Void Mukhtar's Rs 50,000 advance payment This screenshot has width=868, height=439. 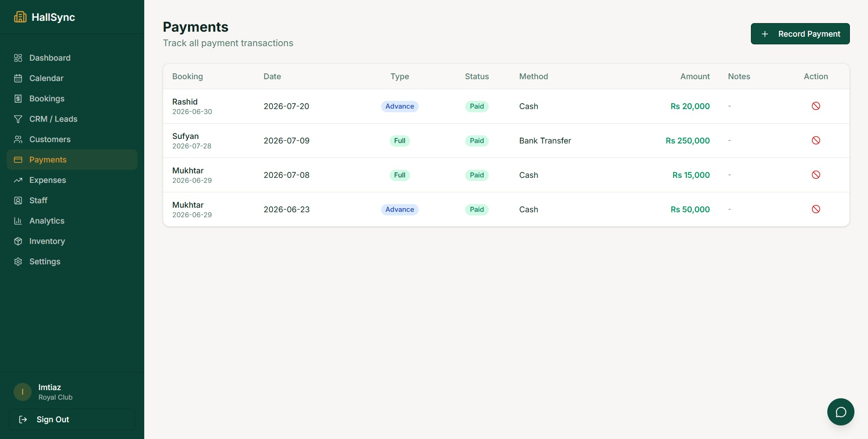tap(816, 209)
